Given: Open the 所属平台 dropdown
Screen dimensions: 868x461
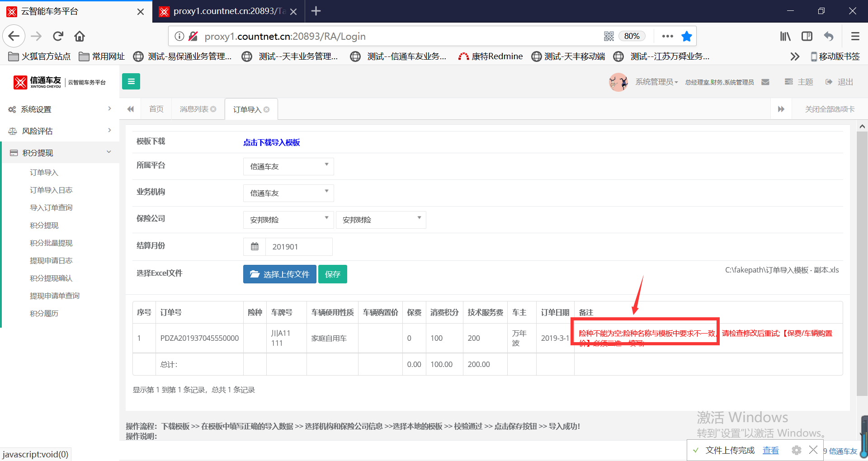Looking at the screenshot, I should 288,166.
